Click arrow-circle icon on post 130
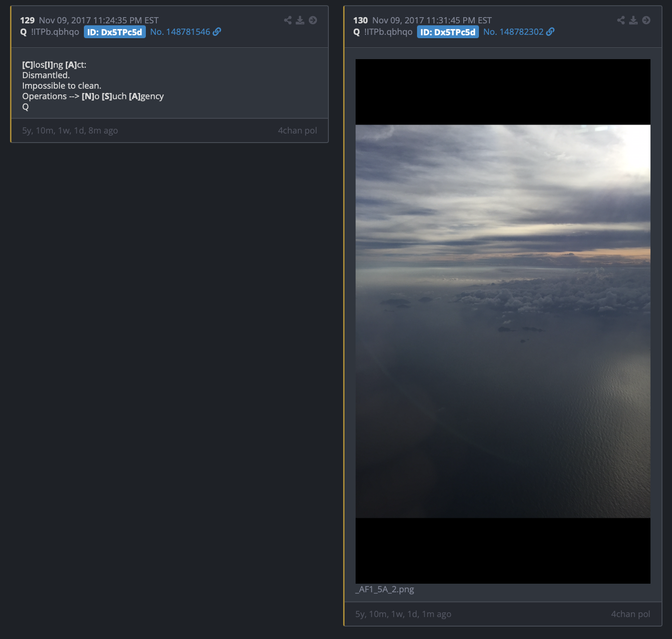This screenshot has height=639, width=672. (x=646, y=20)
